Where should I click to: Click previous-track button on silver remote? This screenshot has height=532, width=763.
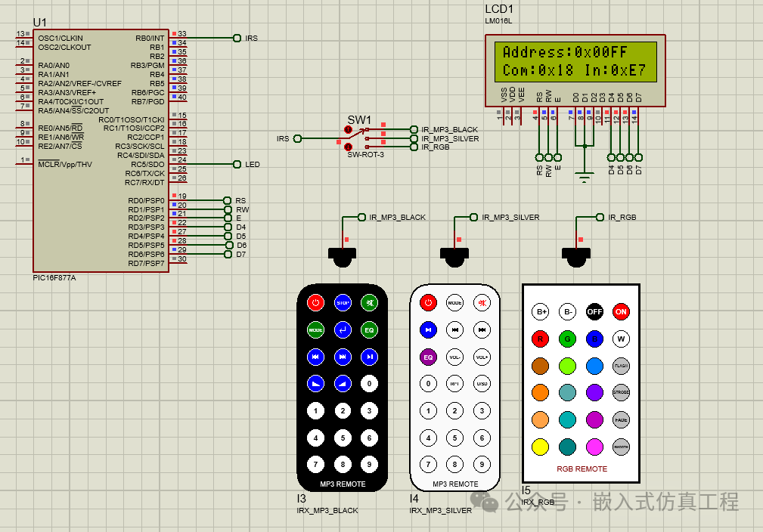(455, 329)
